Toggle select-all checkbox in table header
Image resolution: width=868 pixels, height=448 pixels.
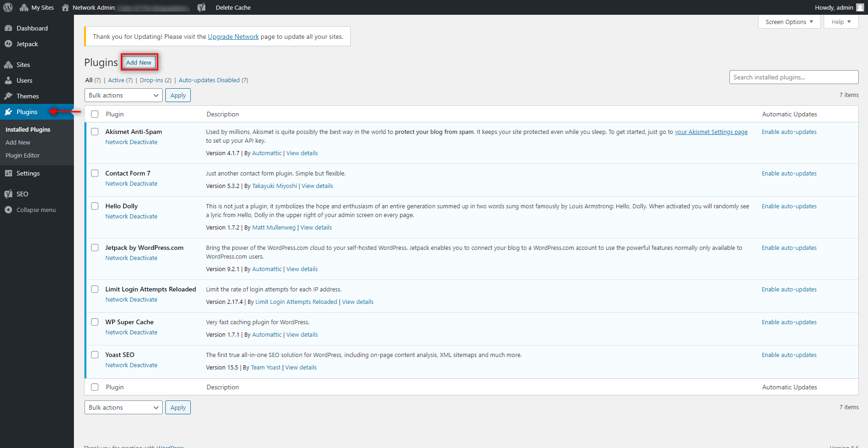coord(95,114)
